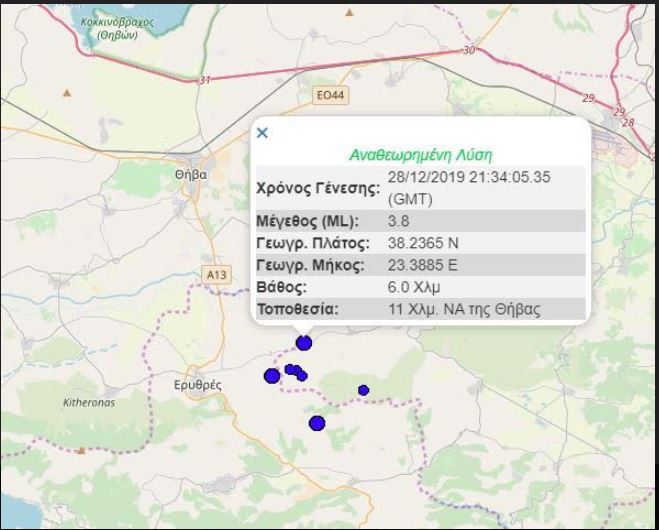The width and height of the screenshot is (659, 530).
Task: Click the EO44 road shield
Action: [x=328, y=95]
